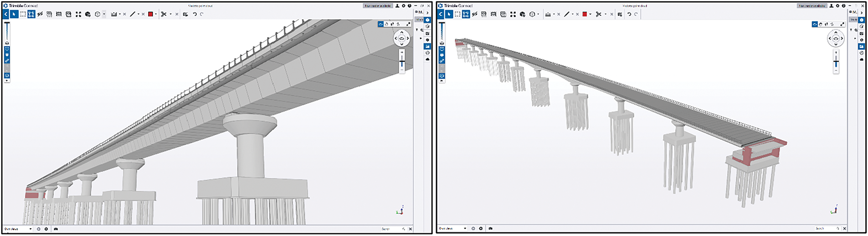
Task: Select the arrow pointer tool in left window
Action: tap(14, 14)
